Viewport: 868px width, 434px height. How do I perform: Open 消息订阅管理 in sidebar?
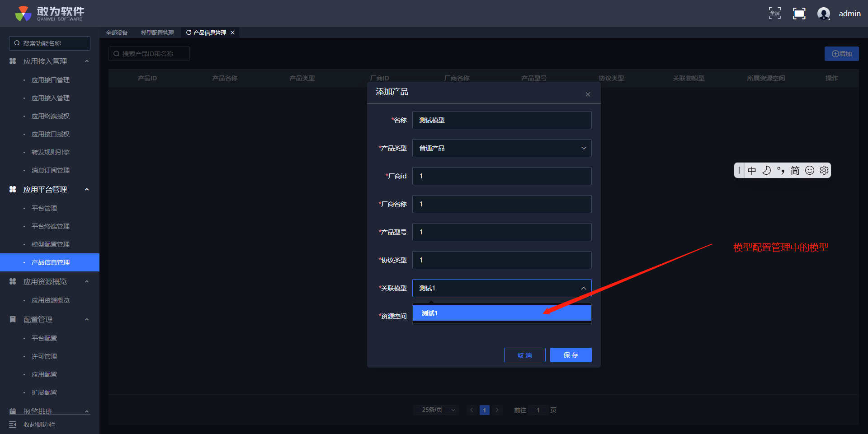click(51, 170)
